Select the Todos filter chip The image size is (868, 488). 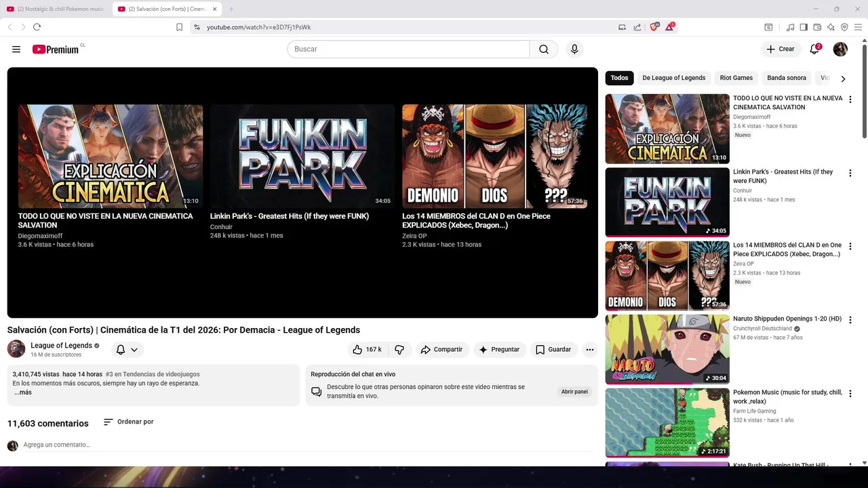click(619, 78)
